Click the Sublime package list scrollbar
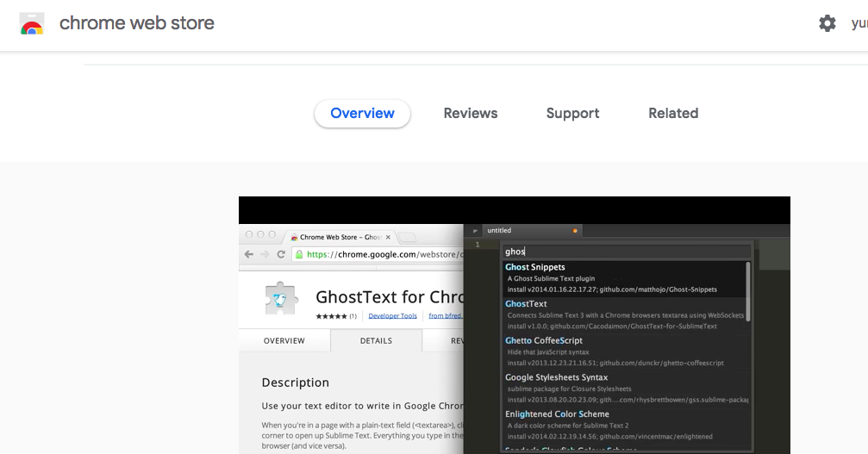Screen dimensions: 868x454 pos(748,291)
